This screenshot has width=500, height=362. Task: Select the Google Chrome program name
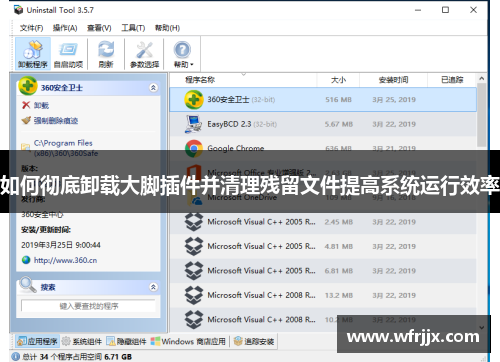pyautogui.click(x=236, y=148)
